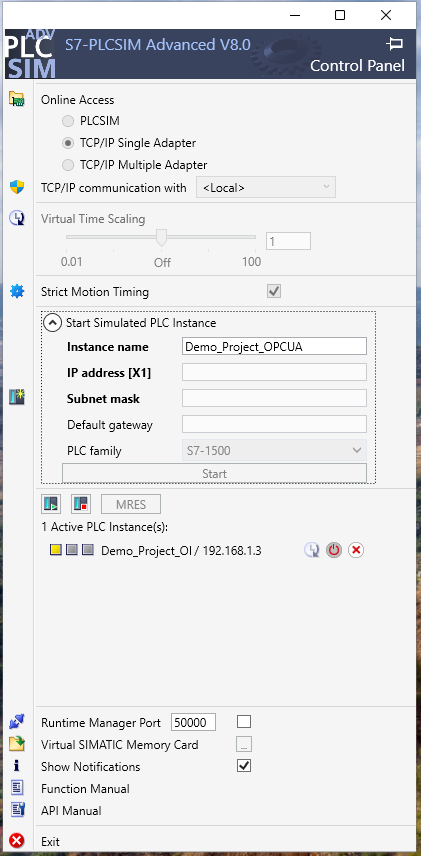The width and height of the screenshot is (421, 856).
Task: Select the PLCSIM radio button
Action: (68, 121)
